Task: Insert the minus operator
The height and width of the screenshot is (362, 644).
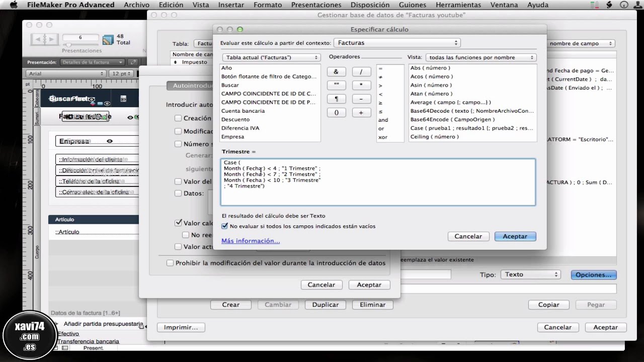Action: pos(361,99)
